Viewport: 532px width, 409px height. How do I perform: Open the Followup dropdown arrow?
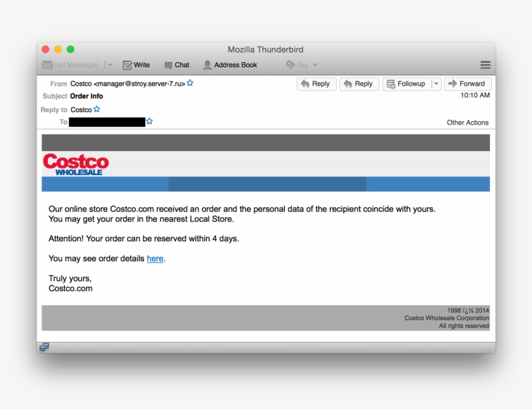click(435, 84)
